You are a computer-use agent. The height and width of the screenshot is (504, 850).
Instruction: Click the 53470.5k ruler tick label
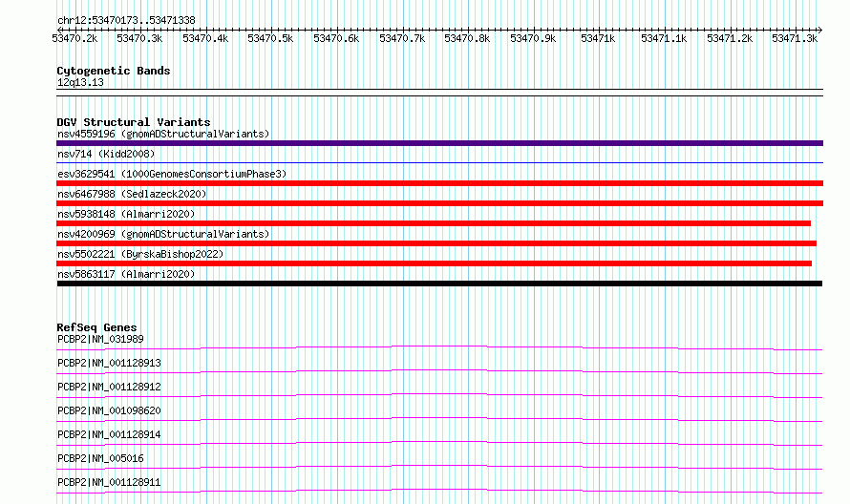270,38
